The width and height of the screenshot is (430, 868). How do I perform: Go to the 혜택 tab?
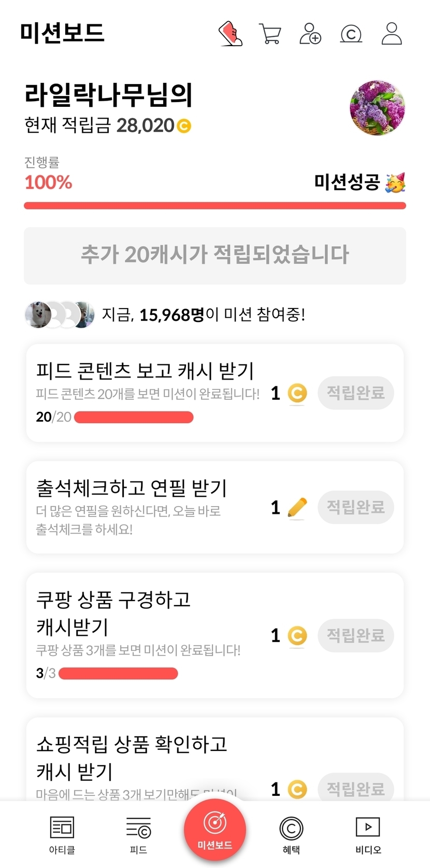tap(291, 834)
